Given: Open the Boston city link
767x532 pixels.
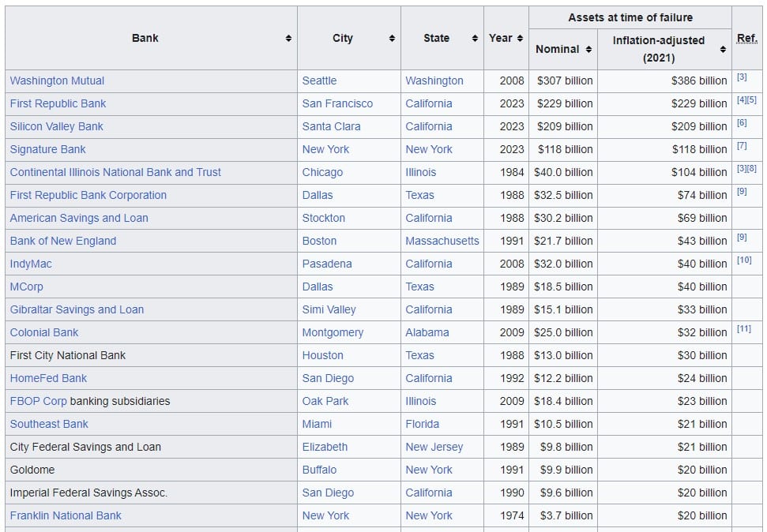Looking at the screenshot, I should (x=319, y=241).
